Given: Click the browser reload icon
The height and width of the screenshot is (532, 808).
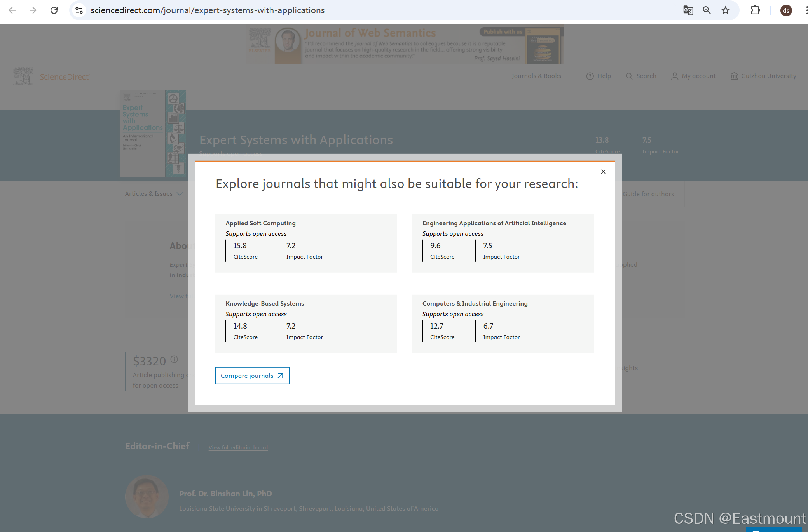Looking at the screenshot, I should coord(54,10).
